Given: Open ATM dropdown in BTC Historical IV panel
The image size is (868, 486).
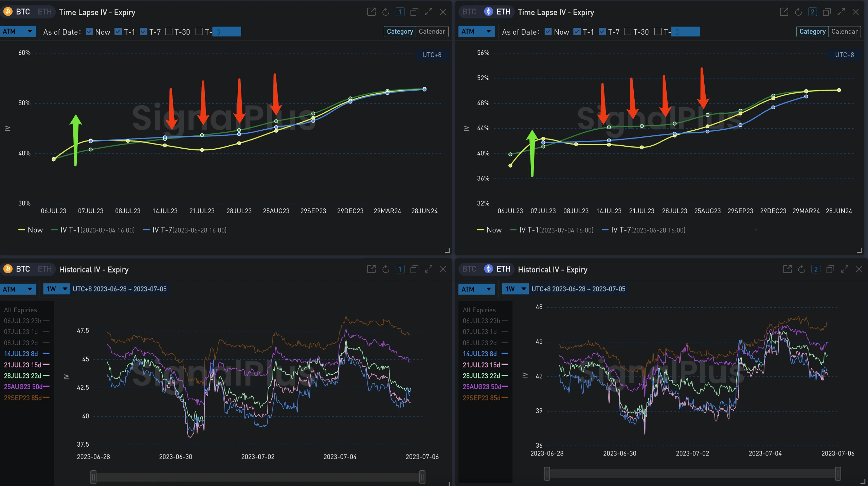Looking at the screenshot, I should pyautogui.click(x=18, y=289).
